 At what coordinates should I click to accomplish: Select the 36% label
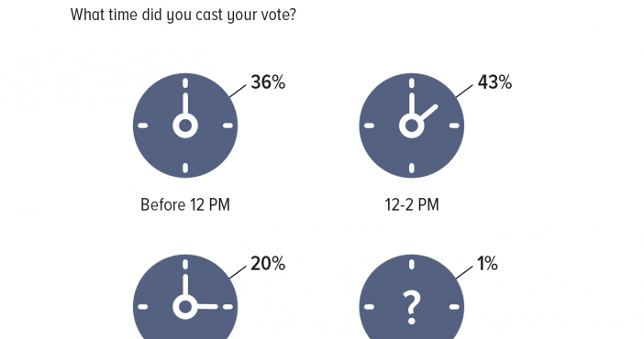point(268,82)
